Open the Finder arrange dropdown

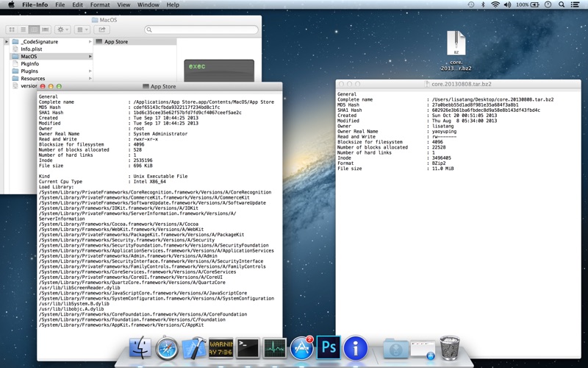82,29
